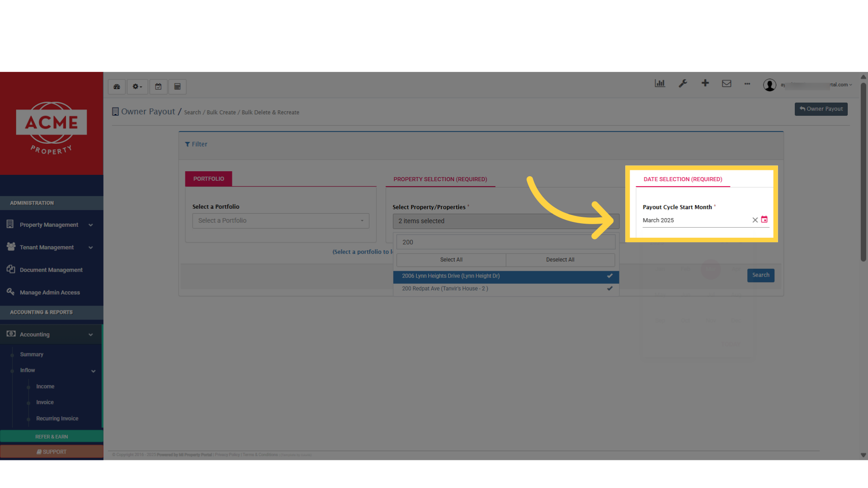The height and width of the screenshot is (488, 868).
Task: Click the Filter funnel header
Action: point(196,144)
